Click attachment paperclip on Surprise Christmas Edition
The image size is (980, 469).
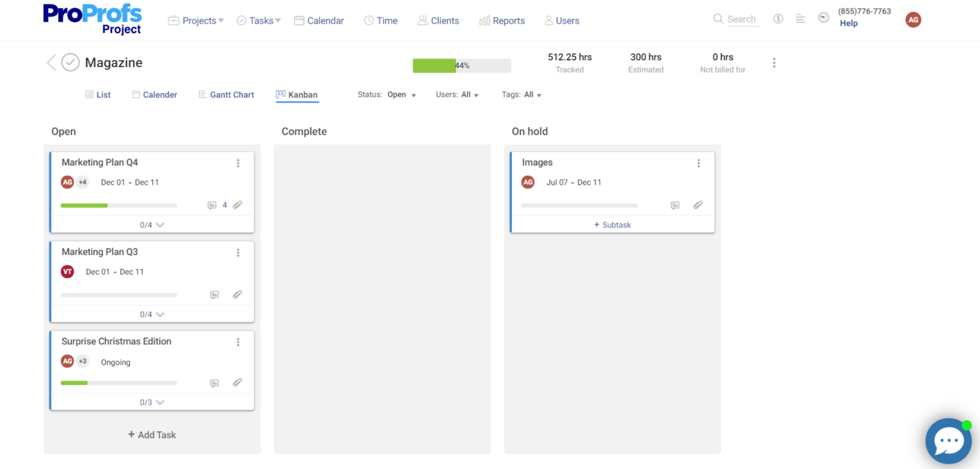(x=238, y=383)
